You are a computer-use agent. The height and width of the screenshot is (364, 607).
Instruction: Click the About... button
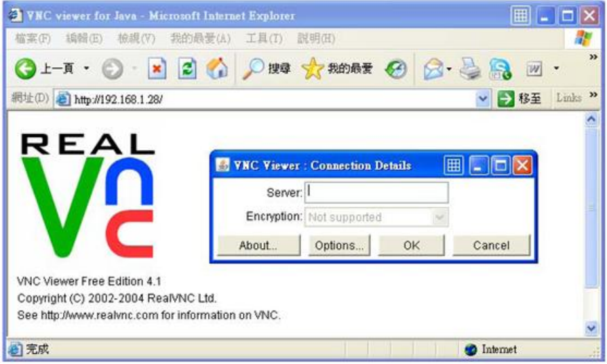258,245
